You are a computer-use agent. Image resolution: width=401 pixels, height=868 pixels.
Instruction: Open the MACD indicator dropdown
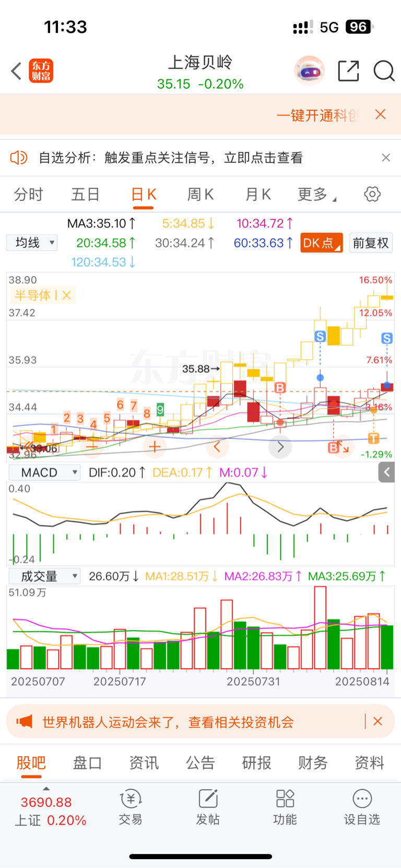click(x=44, y=472)
